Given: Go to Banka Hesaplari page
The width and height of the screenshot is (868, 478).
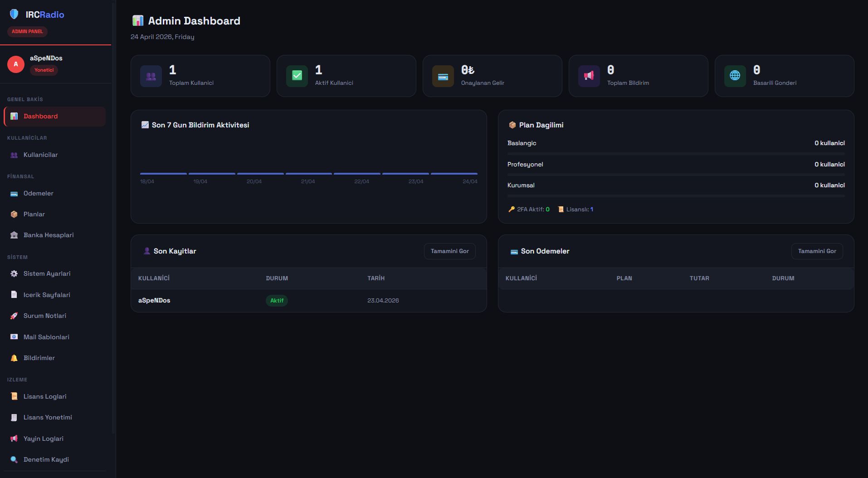Looking at the screenshot, I should 49,235.
